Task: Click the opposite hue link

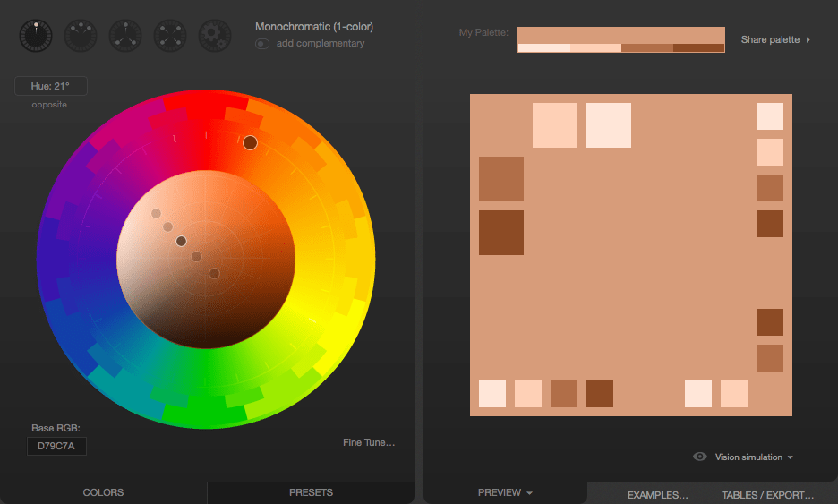Action: [x=49, y=105]
